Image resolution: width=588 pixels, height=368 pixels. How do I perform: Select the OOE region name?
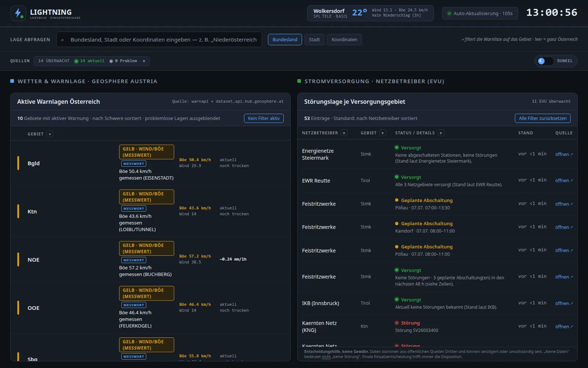point(33,308)
